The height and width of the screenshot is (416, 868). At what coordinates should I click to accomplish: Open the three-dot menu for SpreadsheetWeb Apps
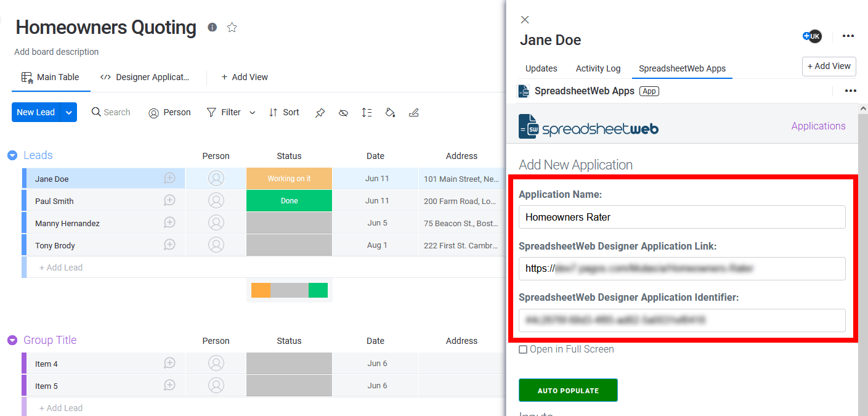pos(851,91)
